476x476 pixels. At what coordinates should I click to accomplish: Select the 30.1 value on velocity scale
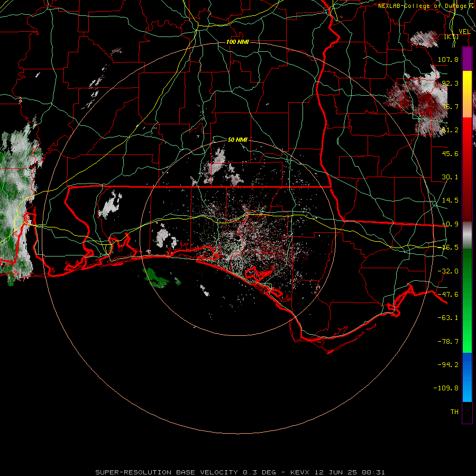click(x=450, y=177)
